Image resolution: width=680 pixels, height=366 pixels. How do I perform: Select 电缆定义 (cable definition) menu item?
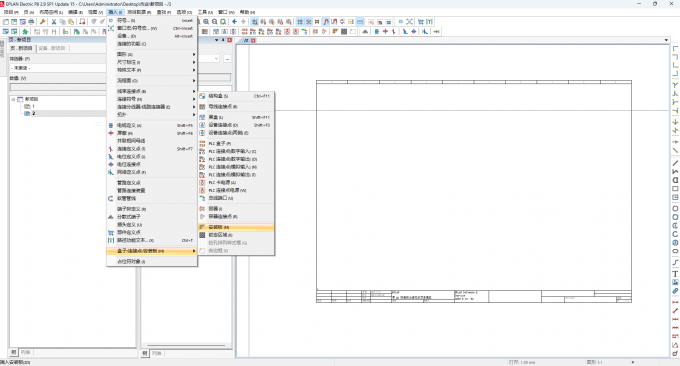(152, 125)
